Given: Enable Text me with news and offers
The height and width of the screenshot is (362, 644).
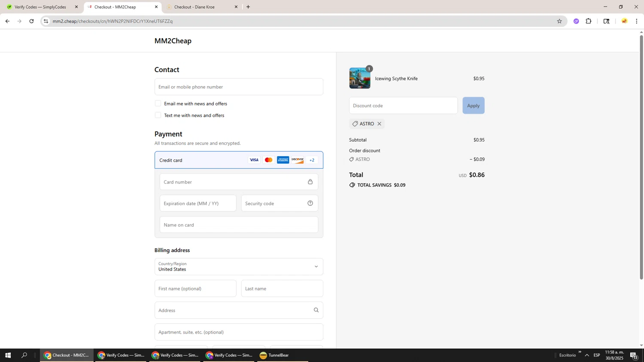Looking at the screenshot, I should coord(158,115).
